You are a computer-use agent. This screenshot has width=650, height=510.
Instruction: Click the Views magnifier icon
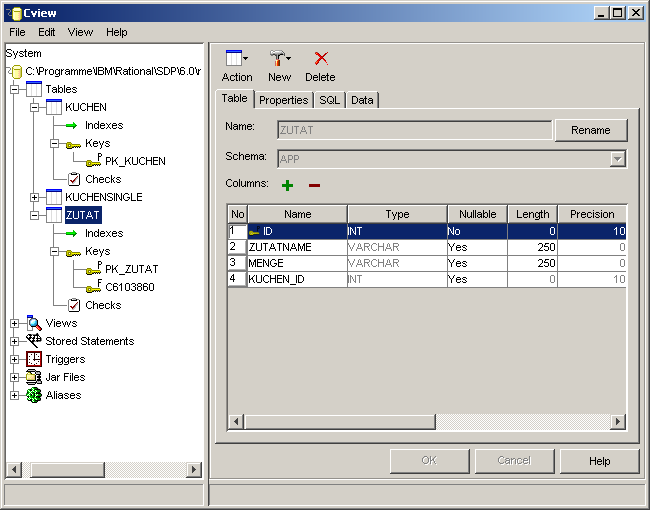pos(34,323)
